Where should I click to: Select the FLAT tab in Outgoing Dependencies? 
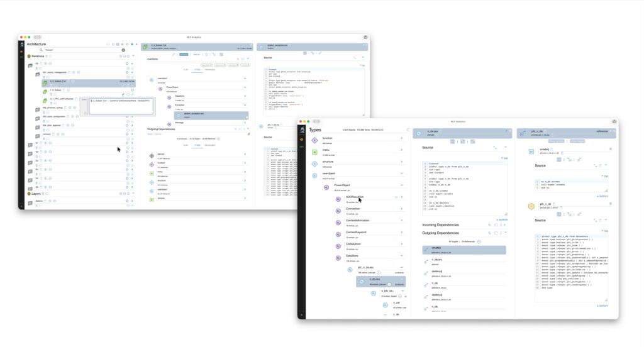[x=186, y=145]
